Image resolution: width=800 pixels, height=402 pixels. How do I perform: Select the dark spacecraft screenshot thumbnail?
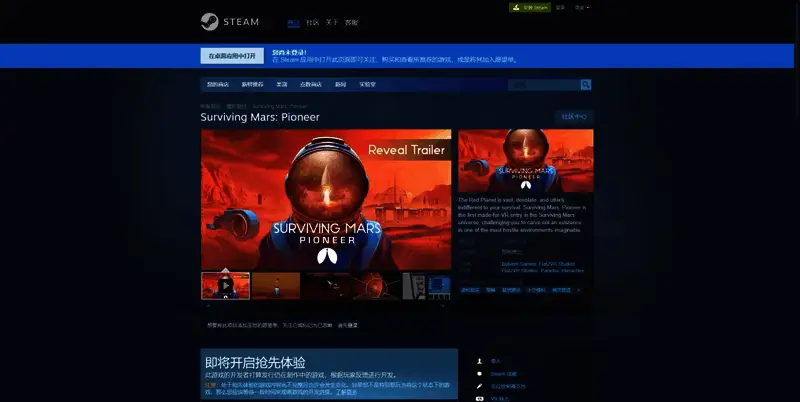tap(327, 286)
